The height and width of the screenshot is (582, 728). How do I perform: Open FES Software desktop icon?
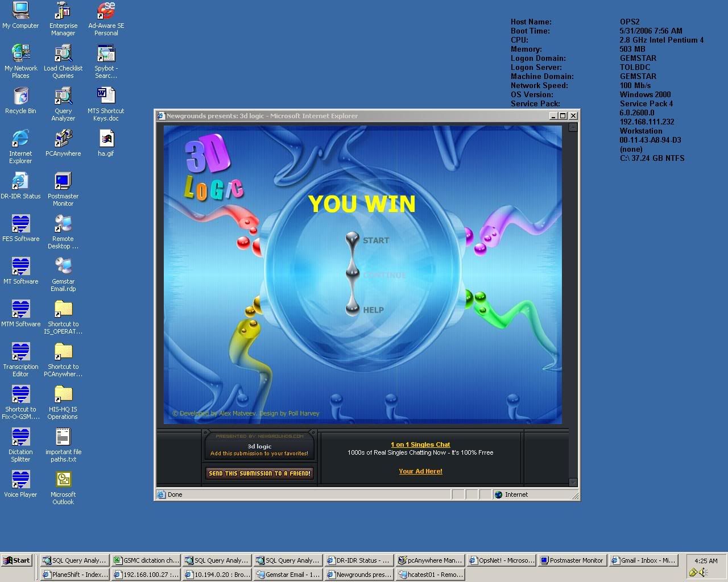[x=20, y=228]
